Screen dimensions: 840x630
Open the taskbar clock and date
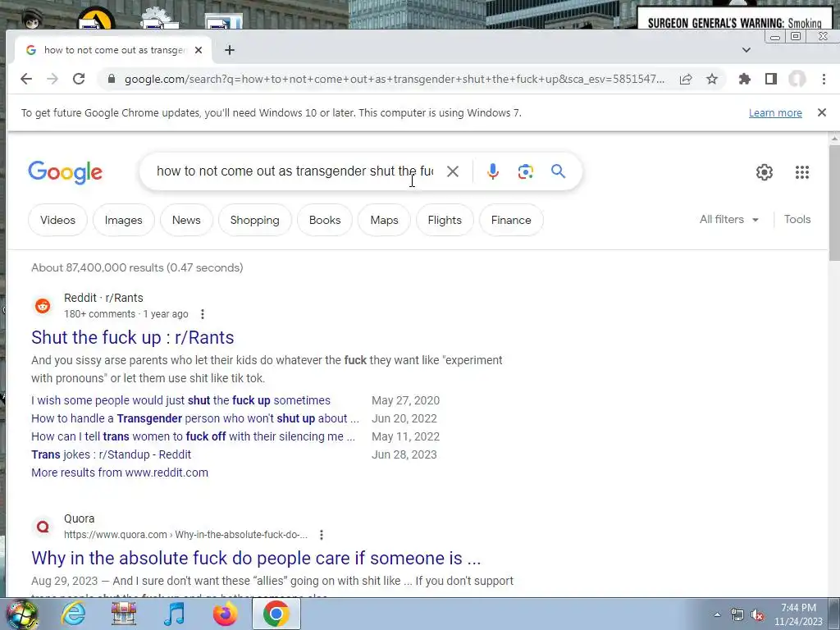798,614
